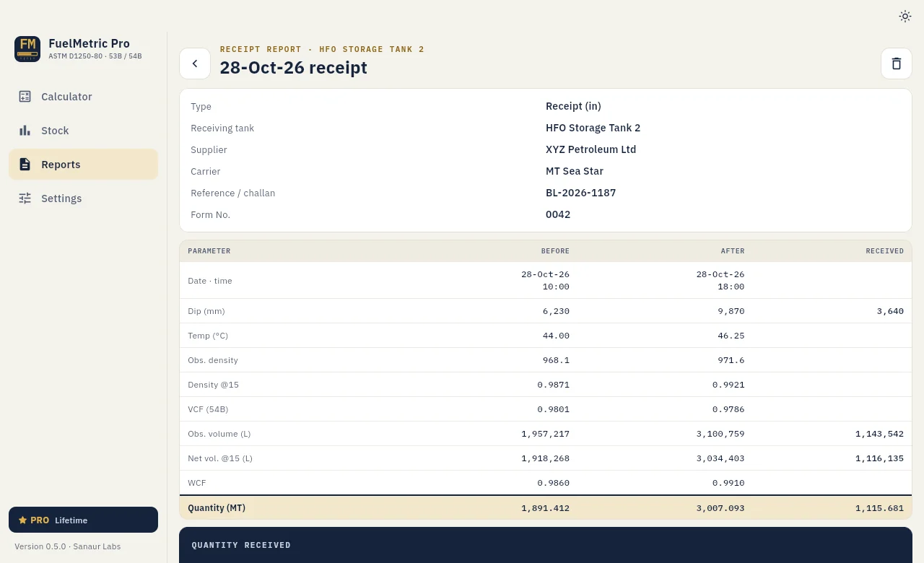The height and width of the screenshot is (563, 924).
Task: Click received obs. volume 1,143,542
Action: pyautogui.click(x=879, y=434)
